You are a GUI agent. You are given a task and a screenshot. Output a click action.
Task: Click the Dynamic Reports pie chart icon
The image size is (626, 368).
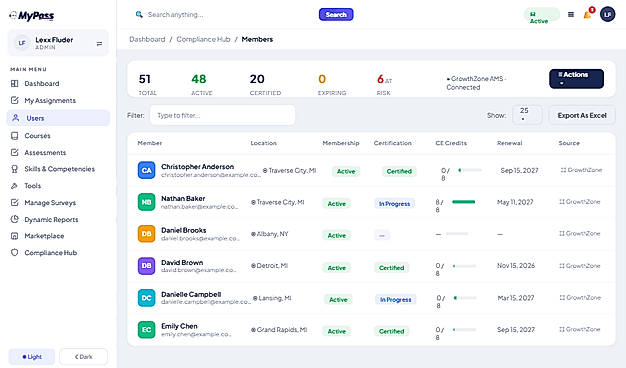(14, 219)
